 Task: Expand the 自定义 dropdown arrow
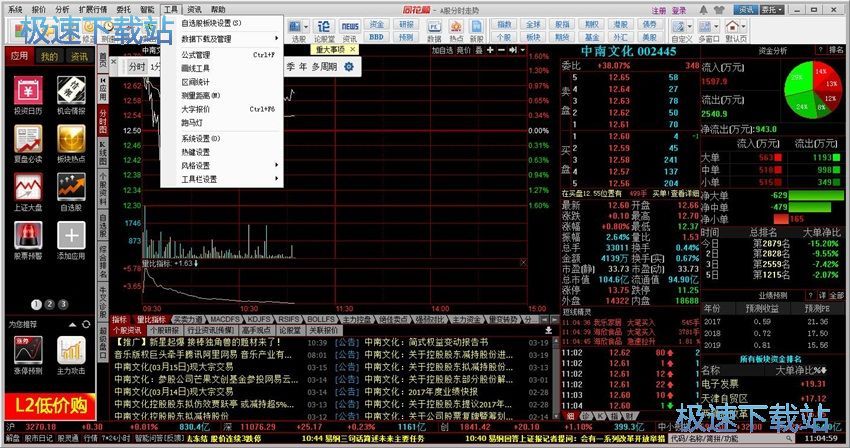pos(690,26)
